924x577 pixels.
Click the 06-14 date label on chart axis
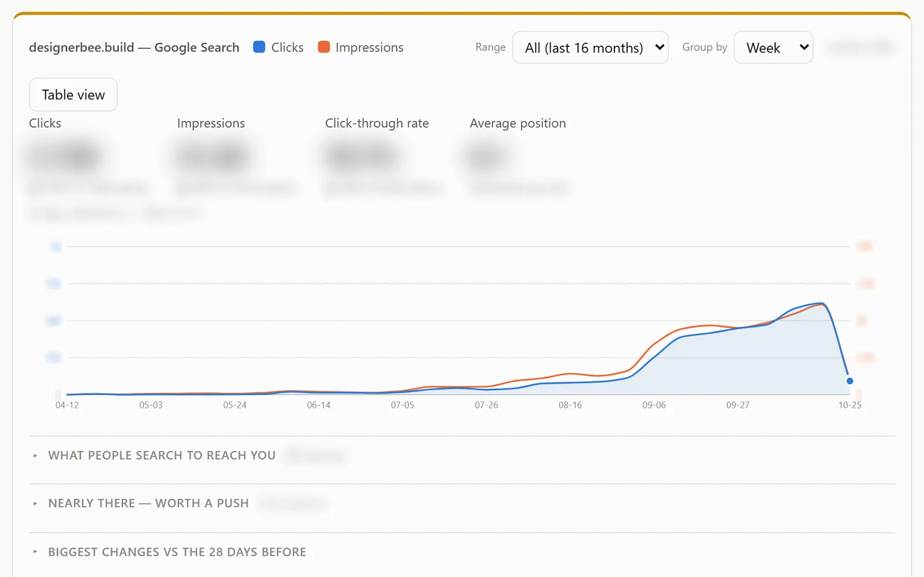tap(319, 405)
